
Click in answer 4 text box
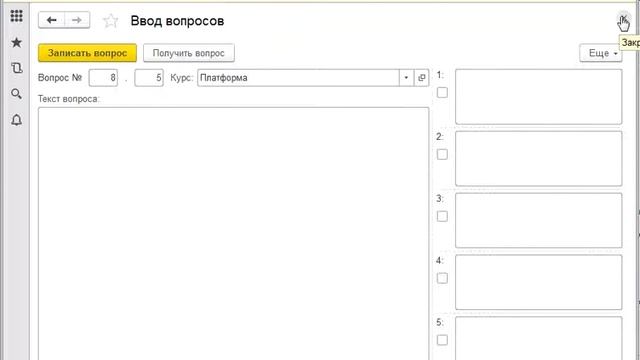coord(539,282)
